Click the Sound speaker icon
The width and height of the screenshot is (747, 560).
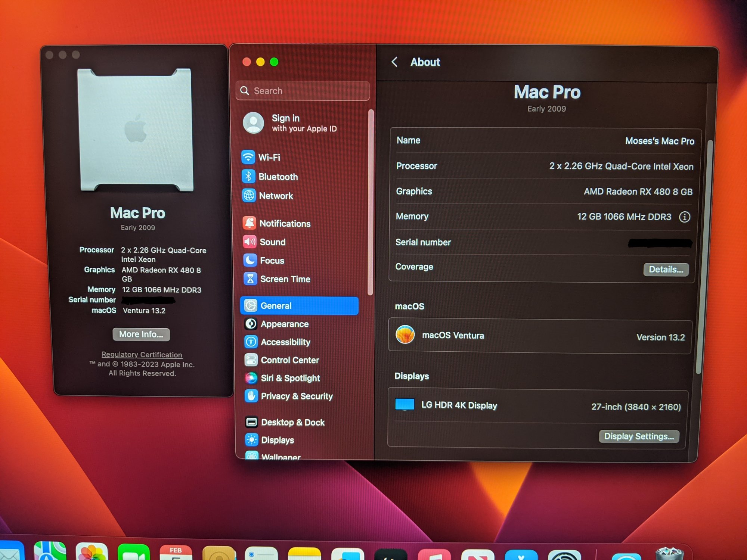coord(249,242)
